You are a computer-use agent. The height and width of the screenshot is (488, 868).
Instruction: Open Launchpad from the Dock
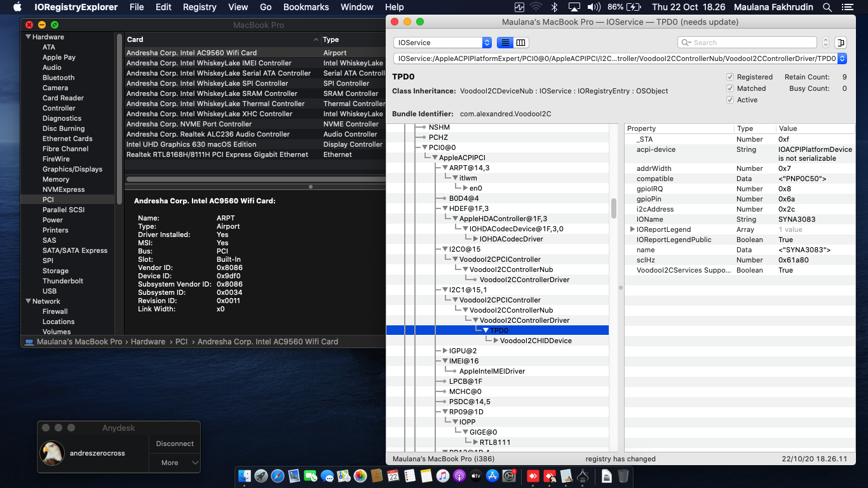coord(261,475)
